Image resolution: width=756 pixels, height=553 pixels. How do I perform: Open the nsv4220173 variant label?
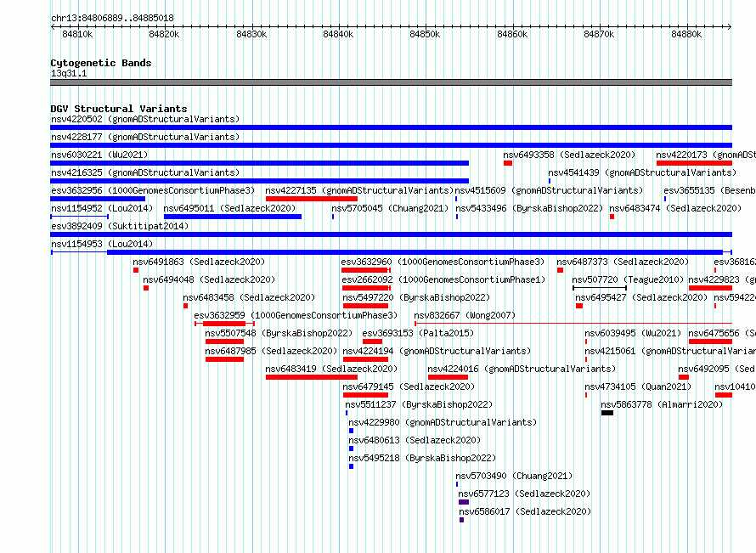tap(706, 155)
